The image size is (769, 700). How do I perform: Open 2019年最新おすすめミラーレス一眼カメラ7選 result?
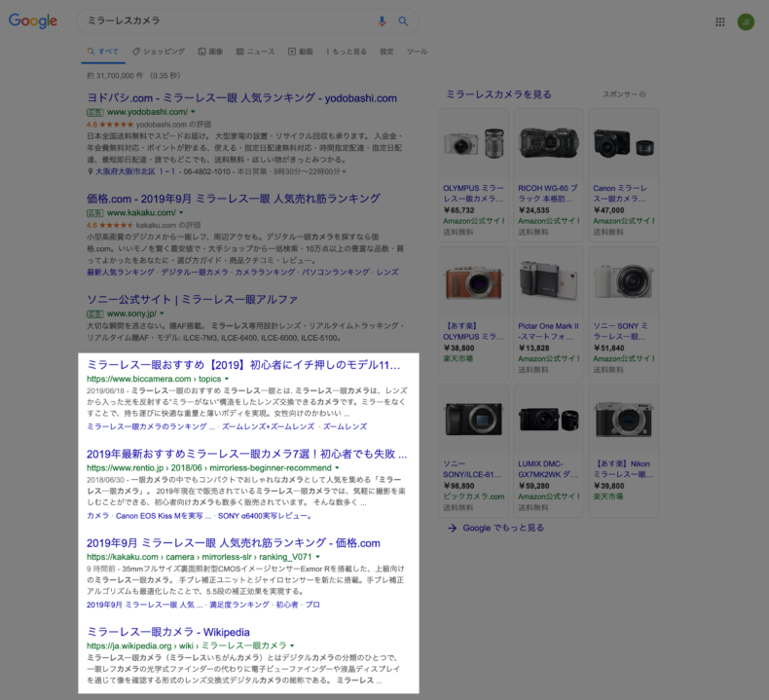pos(246,454)
